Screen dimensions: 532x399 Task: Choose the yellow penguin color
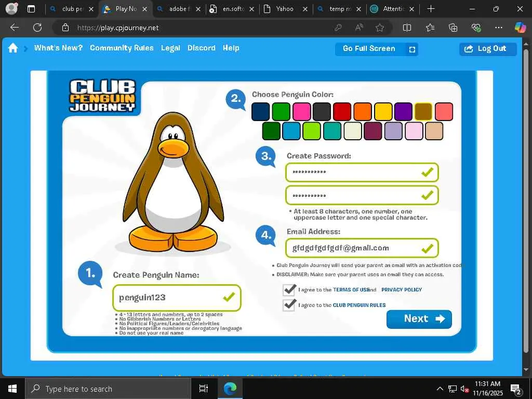[383, 112]
